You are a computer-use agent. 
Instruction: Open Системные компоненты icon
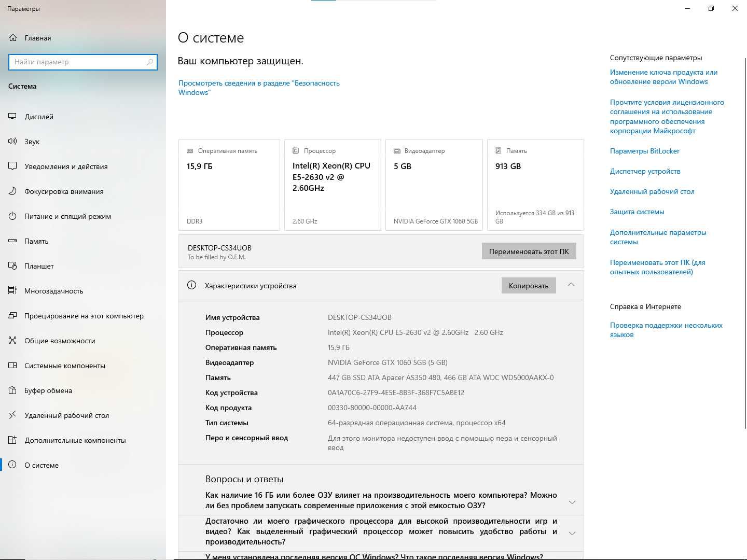(x=12, y=366)
